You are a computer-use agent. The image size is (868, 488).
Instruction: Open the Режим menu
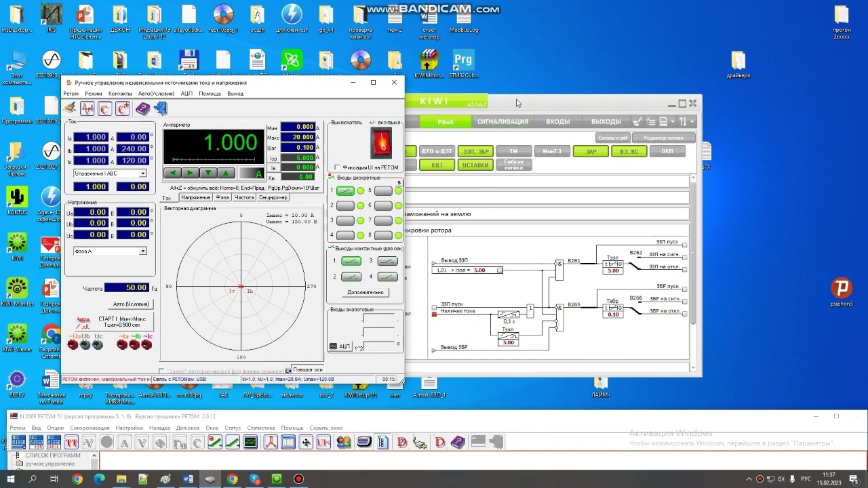tap(94, 94)
